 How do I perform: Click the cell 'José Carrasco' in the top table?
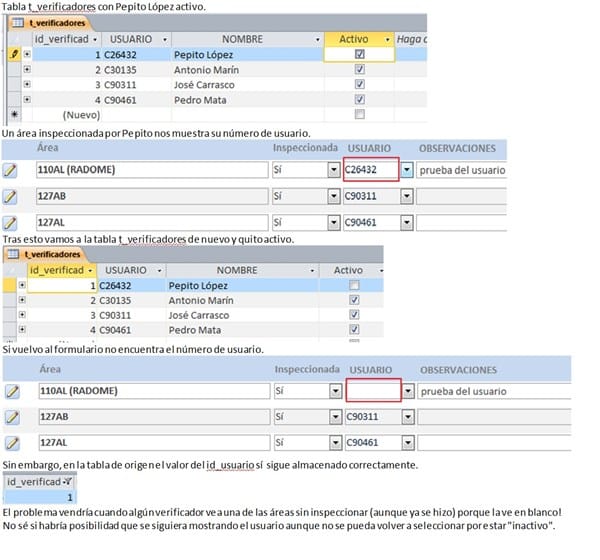(247, 85)
